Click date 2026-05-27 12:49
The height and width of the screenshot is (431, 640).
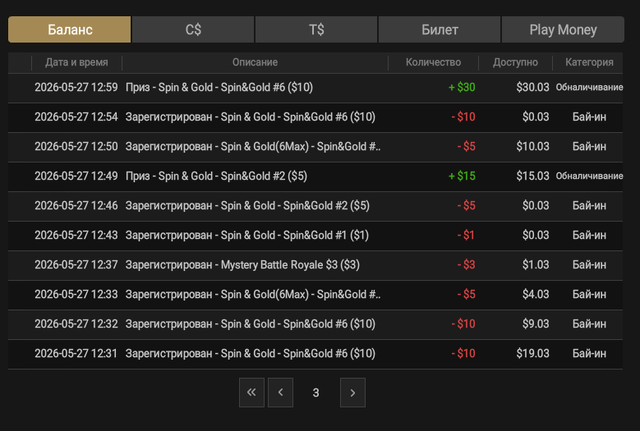tap(76, 176)
